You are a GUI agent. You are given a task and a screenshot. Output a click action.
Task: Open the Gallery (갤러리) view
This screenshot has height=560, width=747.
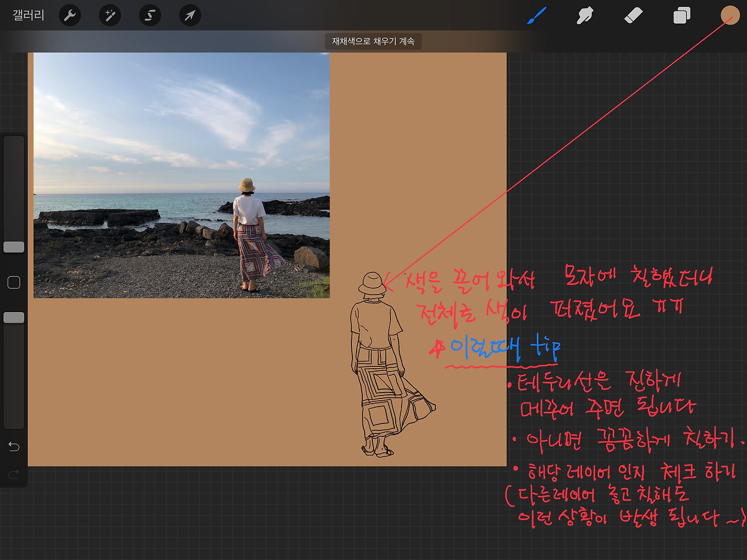tap(29, 15)
